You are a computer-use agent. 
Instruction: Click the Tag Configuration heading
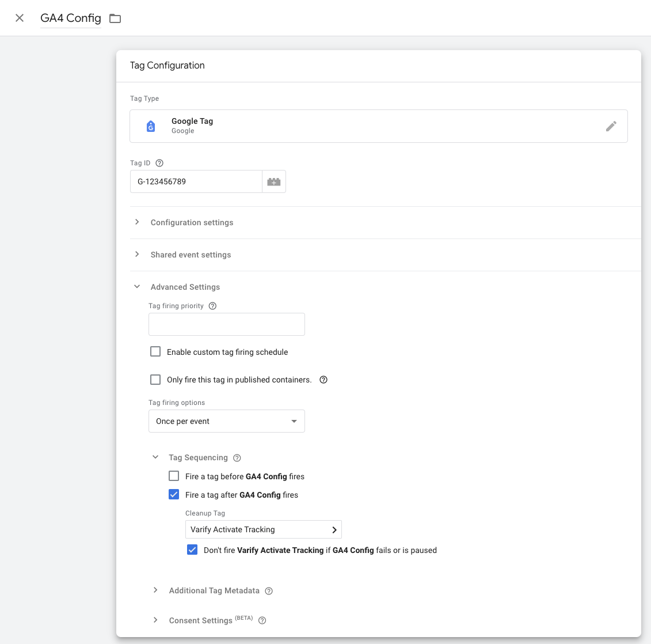(x=167, y=65)
